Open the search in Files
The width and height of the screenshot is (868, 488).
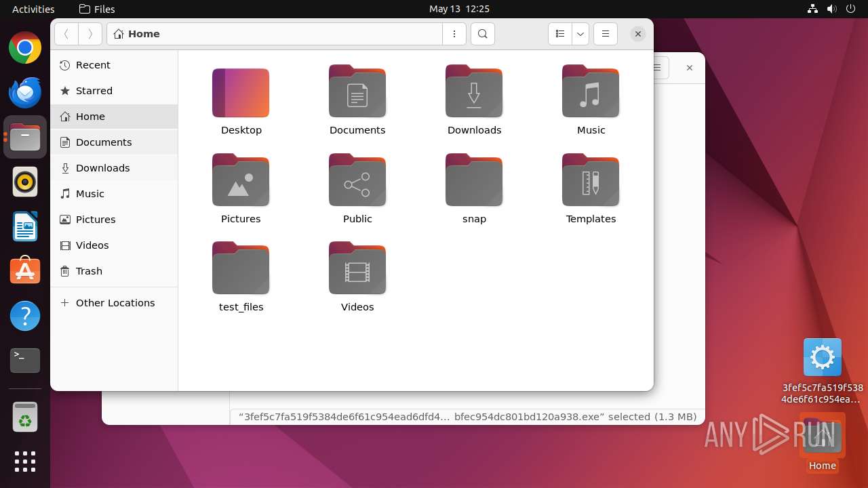click(482, 34)
